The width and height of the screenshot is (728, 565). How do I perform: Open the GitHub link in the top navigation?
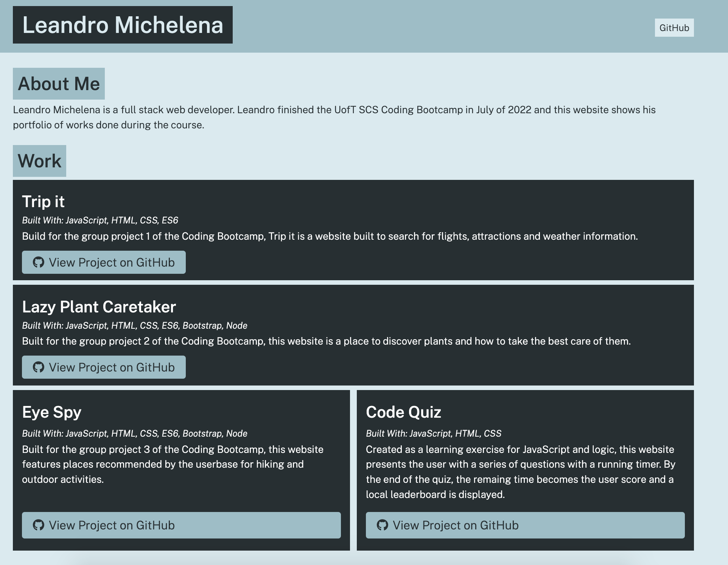[x=674, y=28]
